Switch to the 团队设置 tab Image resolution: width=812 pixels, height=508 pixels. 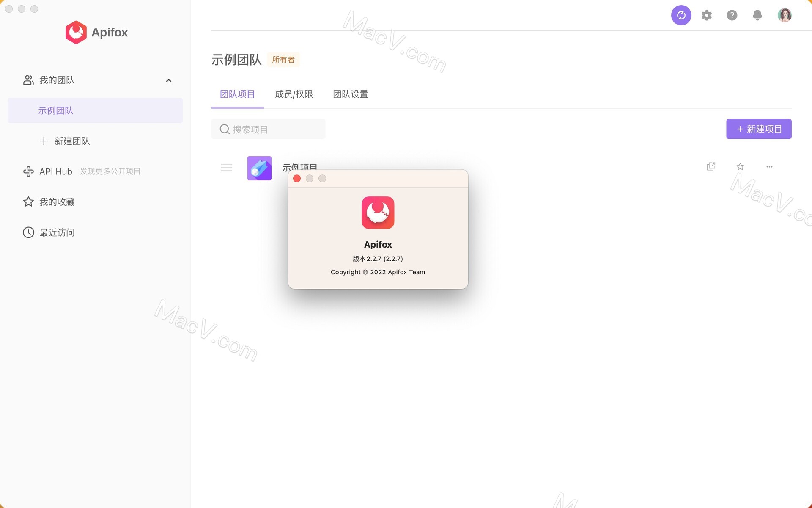point(351,94)
